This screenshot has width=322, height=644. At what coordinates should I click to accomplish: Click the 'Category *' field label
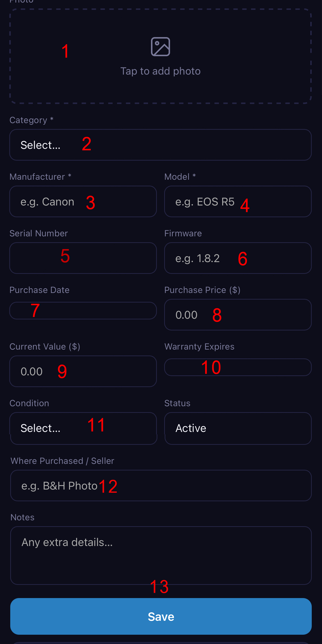click(31, 120)
